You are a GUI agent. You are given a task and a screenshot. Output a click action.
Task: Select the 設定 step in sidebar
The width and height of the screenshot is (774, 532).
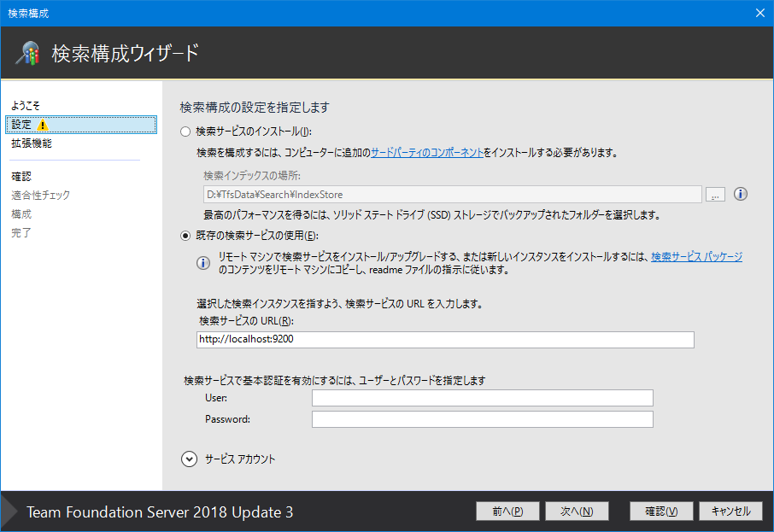tap(81, 125)
